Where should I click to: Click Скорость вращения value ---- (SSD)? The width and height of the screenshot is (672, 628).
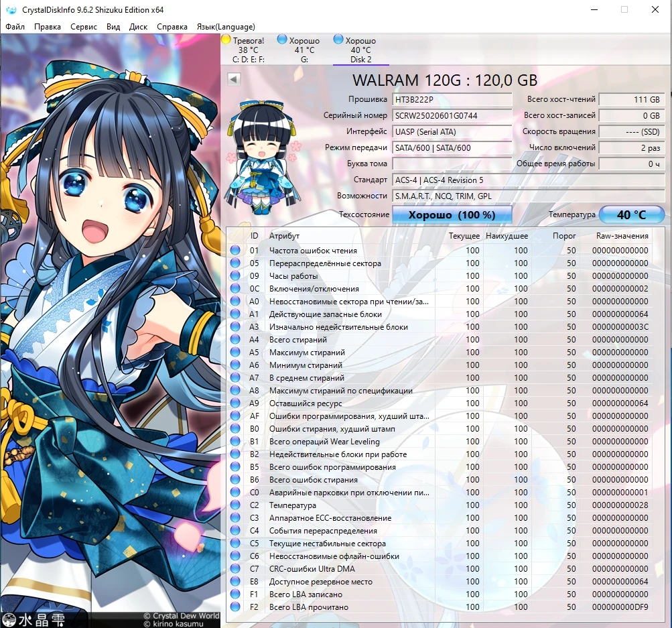pos(632,131)
